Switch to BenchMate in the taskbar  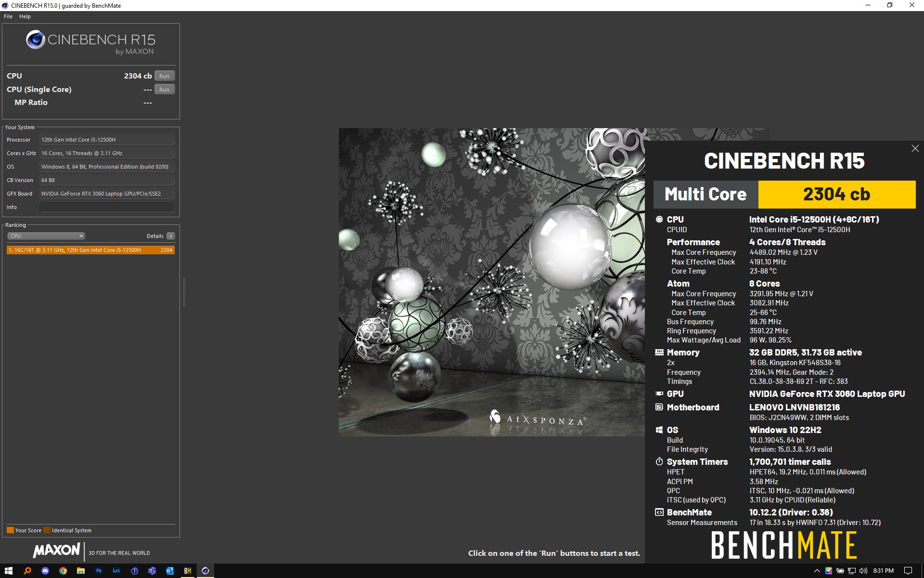click(188, 571)
